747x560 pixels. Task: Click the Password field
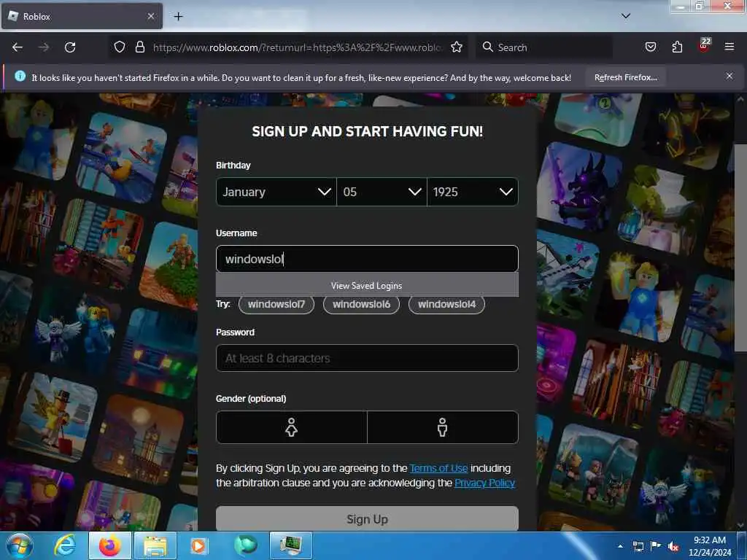pyautogui.click(x=367, y=358)
